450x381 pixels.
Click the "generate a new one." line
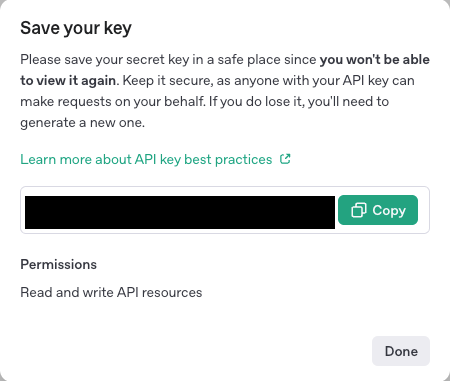click(x=83, y=123)
